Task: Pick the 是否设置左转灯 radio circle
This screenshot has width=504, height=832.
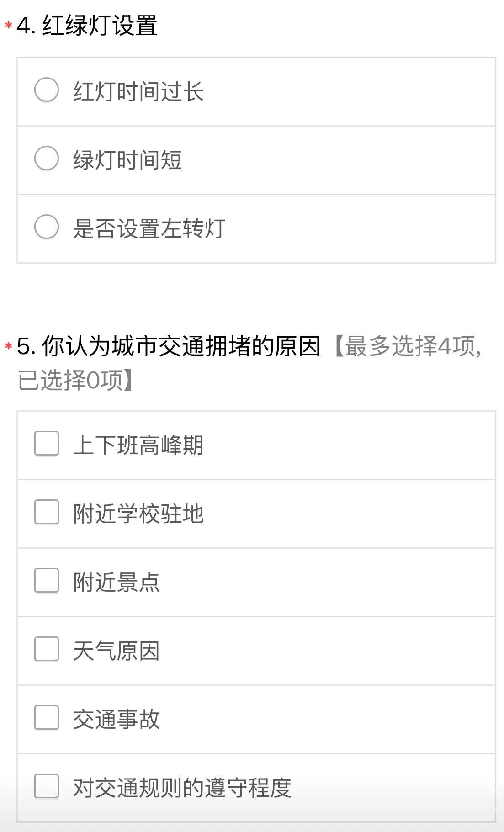Action: [x=47, y=227]
